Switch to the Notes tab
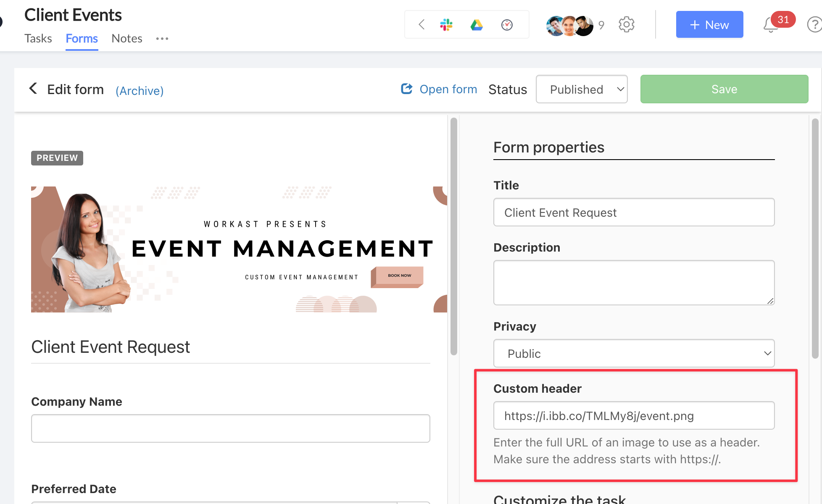 [127, 39]
